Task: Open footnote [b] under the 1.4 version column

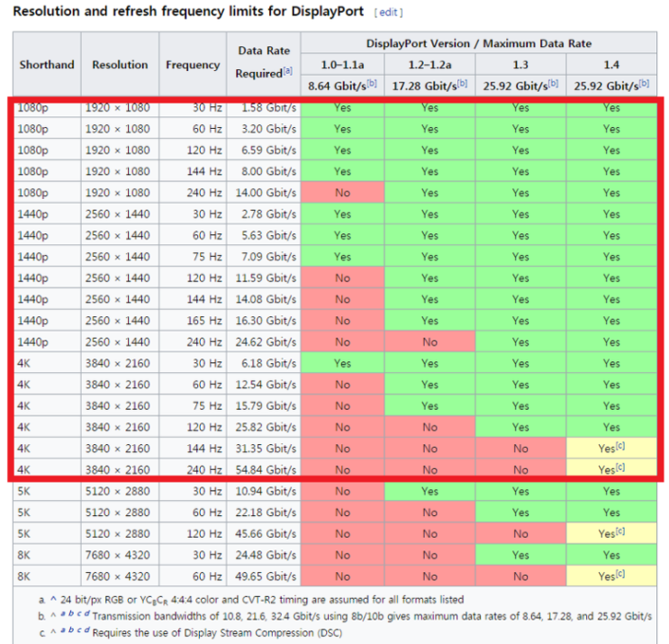Action: (x=645, y=83)
